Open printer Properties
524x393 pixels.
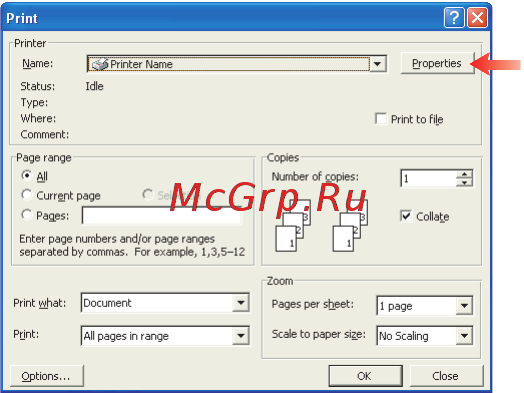point(437,63)
